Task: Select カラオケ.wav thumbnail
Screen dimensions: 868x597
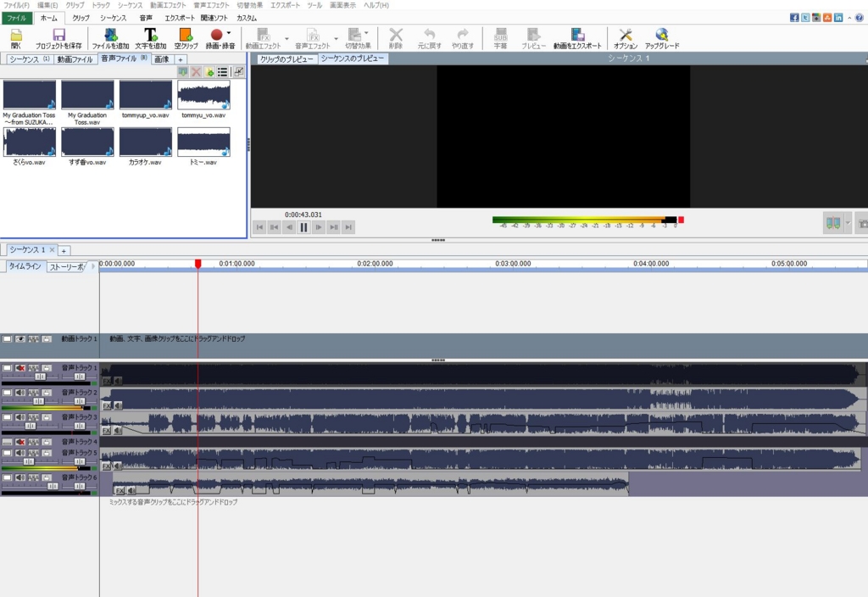Action: point(146,142)
